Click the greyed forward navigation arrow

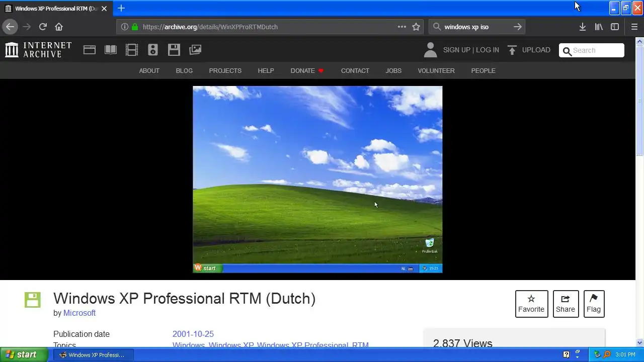(x=27, y=27)
